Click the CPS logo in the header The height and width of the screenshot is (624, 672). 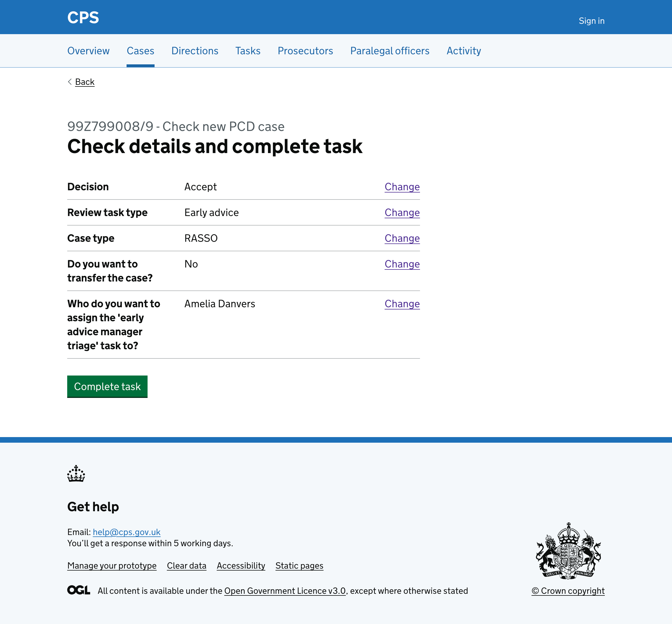click(83, 18)
